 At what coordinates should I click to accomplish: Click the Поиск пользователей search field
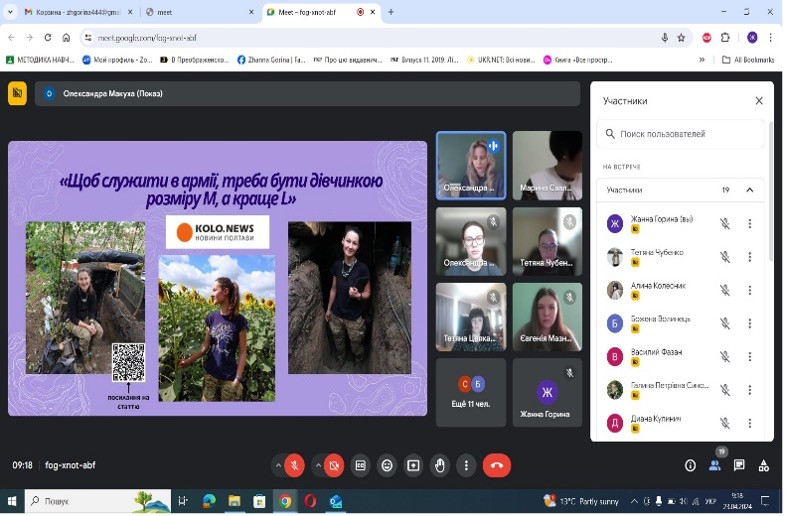(x=680, y=134)
